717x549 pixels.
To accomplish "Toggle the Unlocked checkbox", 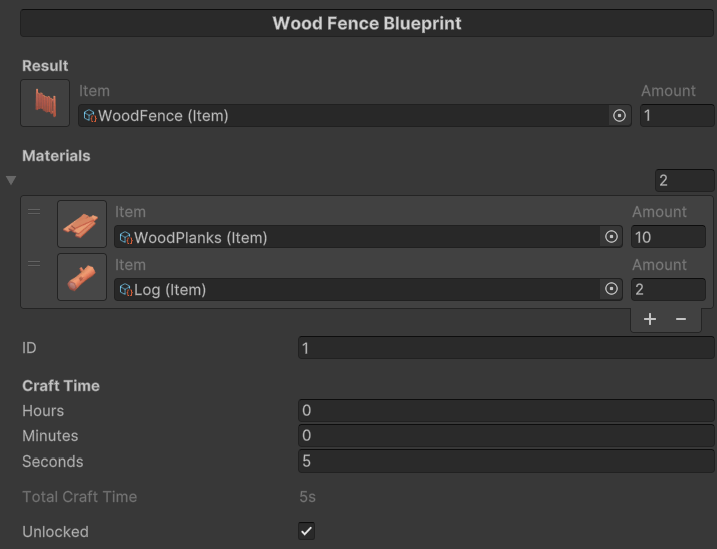I will point(307,531).
